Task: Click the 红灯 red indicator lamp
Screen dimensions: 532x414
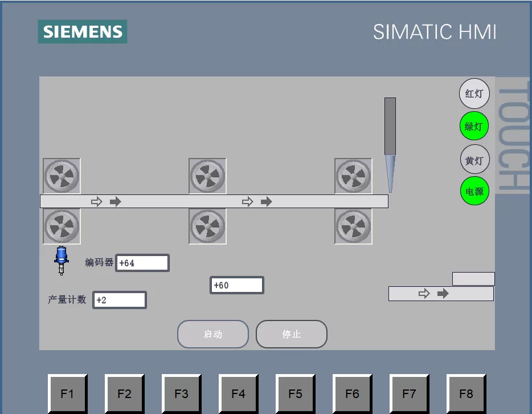Action: 474,94
